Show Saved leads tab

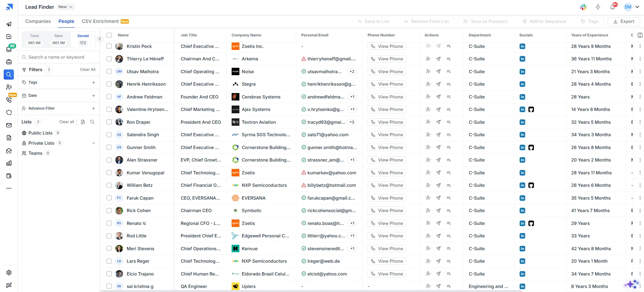pos(83,39)
